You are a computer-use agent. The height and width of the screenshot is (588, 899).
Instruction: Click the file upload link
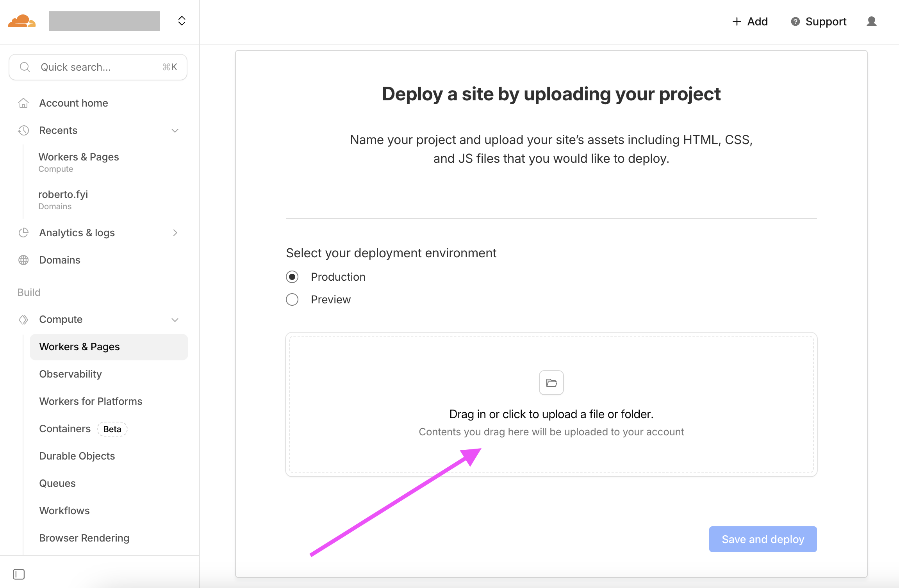coord(596,414)
